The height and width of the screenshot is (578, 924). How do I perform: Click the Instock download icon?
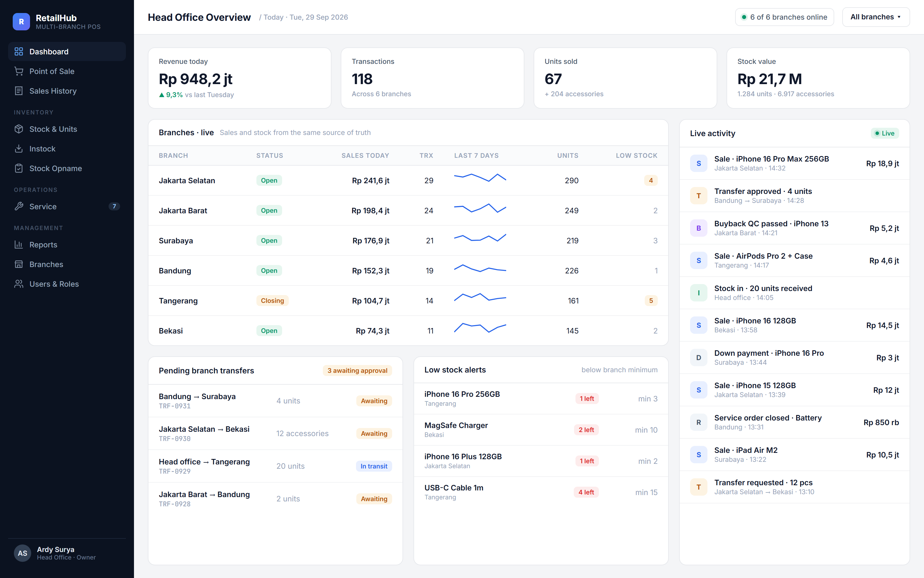19,149
